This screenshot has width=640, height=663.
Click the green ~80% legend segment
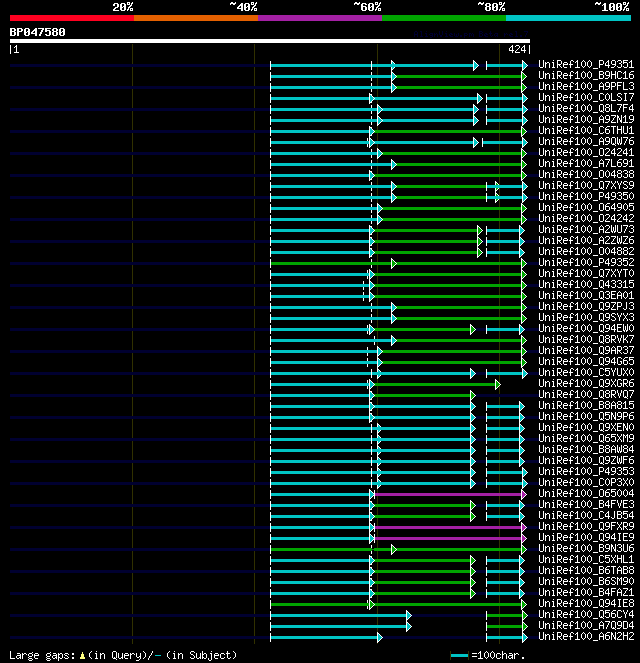pos(444,18)
